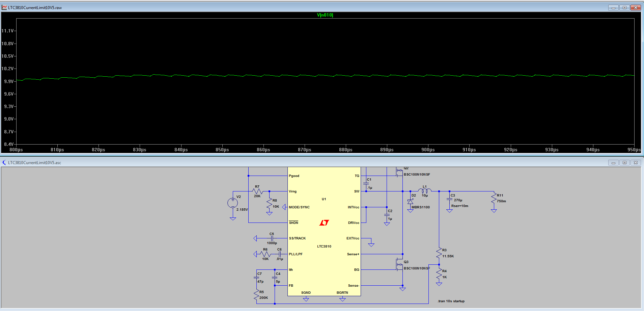The image size is (644, 311).
Task: Select resistor R6 10K symbol
Action: click(265, 254)
